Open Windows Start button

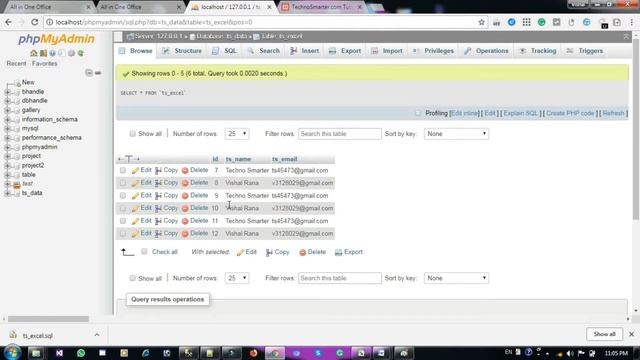point(11,353)
